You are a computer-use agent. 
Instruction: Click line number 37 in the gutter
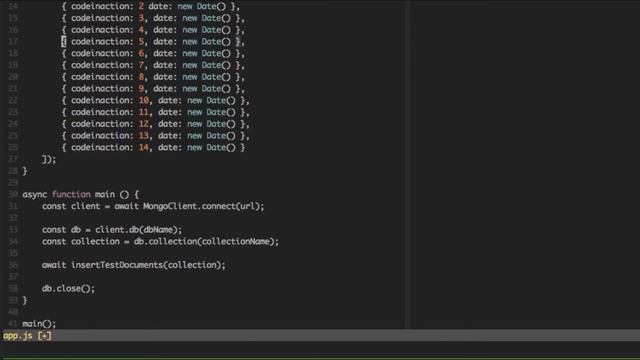pyautogui.click(x=13, y=277)
